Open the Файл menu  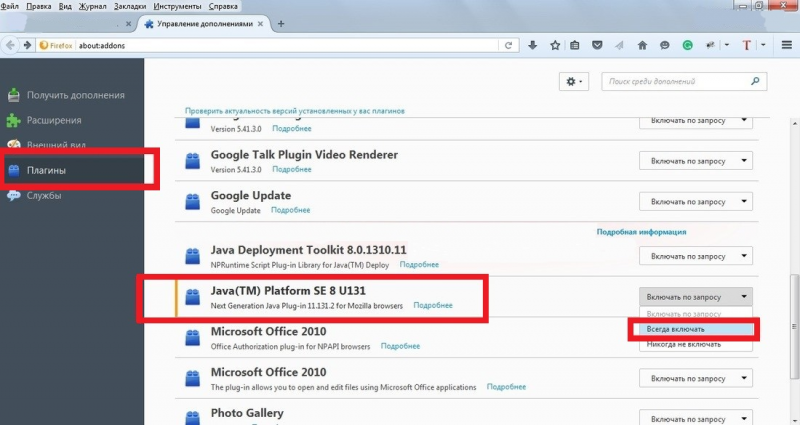(x=10, y=6)
